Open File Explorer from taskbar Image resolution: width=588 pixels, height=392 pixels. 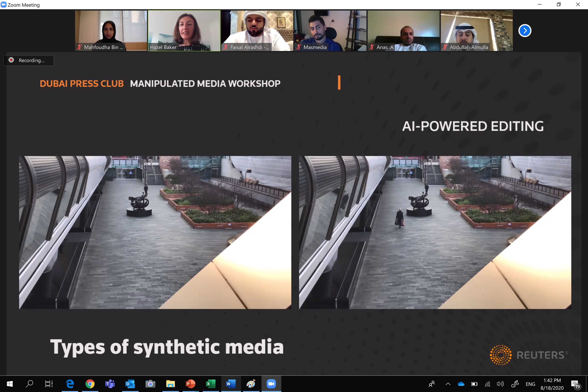click(x=170, y=383)
